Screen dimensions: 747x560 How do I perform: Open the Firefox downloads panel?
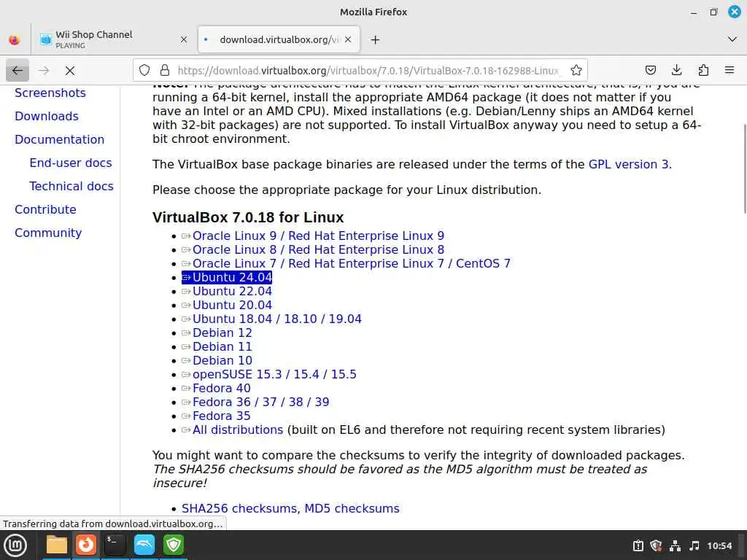pyautogui.click(x=676, y=71)
